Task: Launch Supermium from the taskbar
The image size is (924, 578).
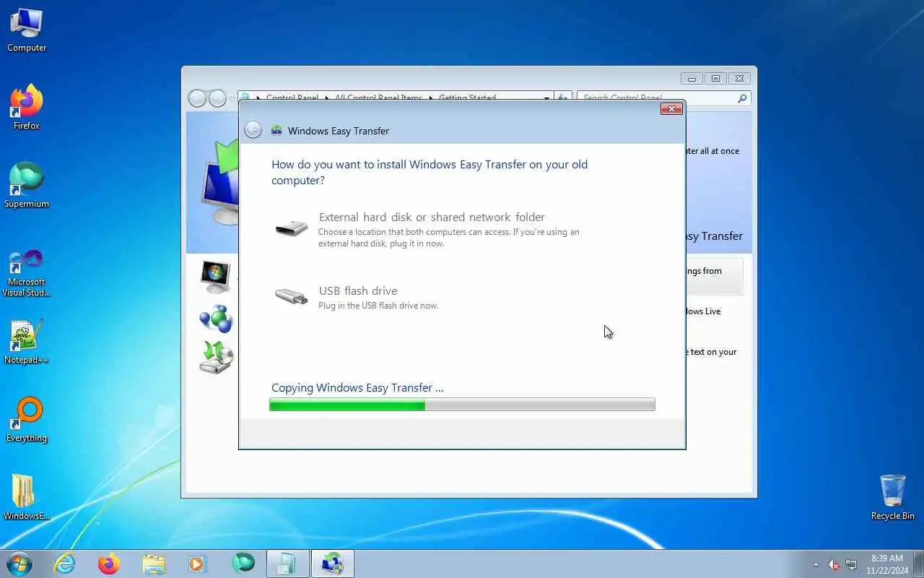Action: click(243, 564)
